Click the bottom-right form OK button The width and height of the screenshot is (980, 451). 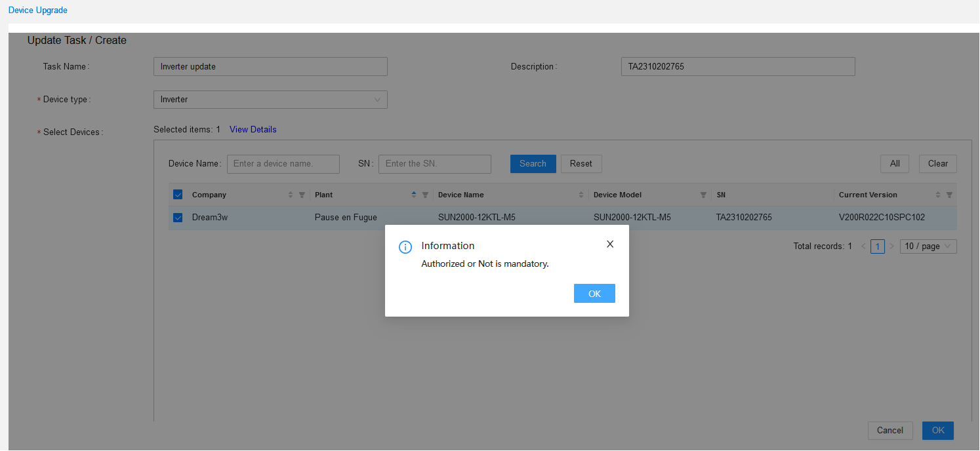pyautogui.click(x=938, y=431)
